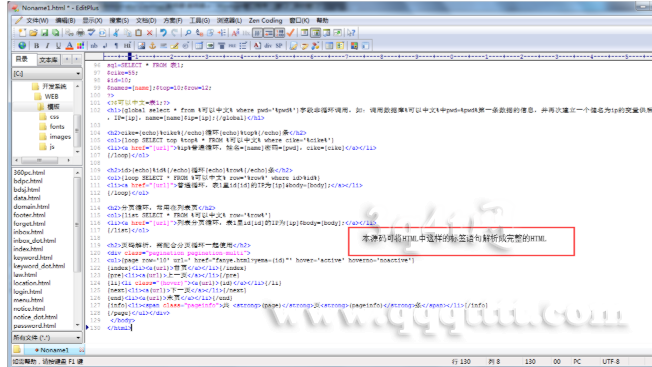Screen dimensions: 652x367
Task: Apply Bold HTML tag icon
Action: (x=37, y=46)
